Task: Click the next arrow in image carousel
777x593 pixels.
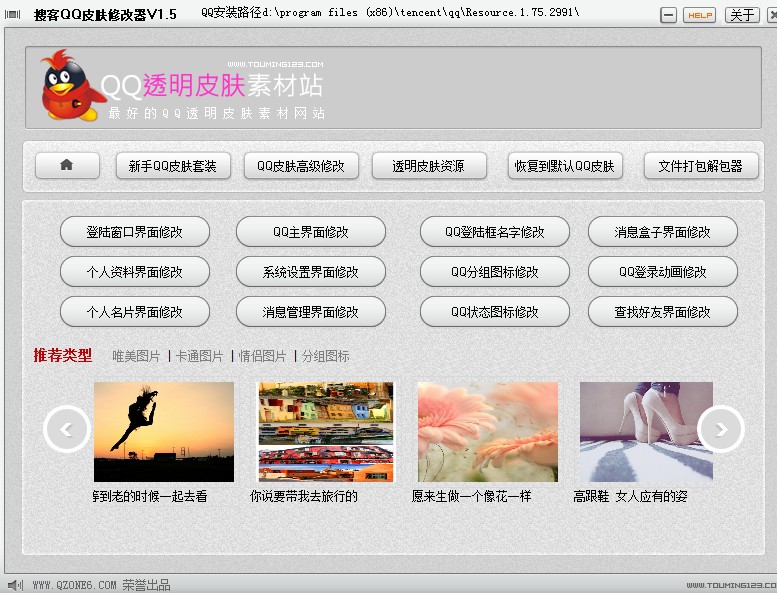Action: click(720, 429)
